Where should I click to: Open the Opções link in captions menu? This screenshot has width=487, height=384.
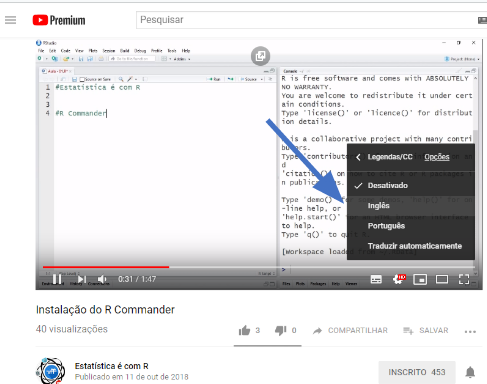click(x=437, y=157)
